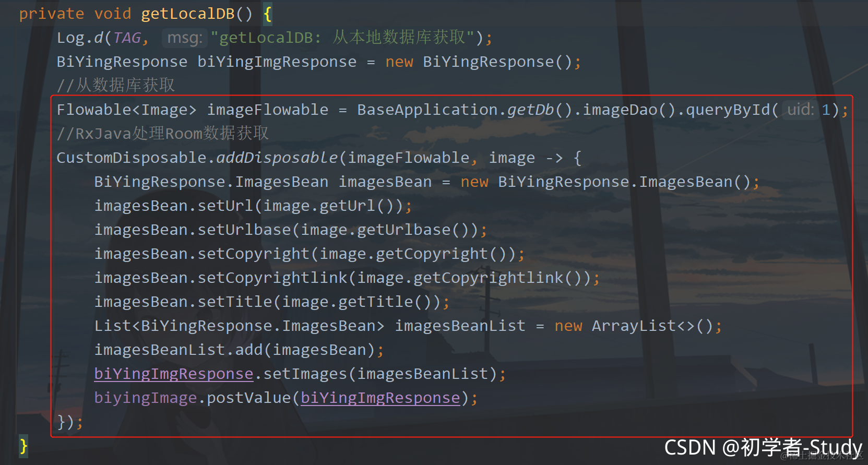
Task: Click the Log.d call
Action: click(80, 38)
